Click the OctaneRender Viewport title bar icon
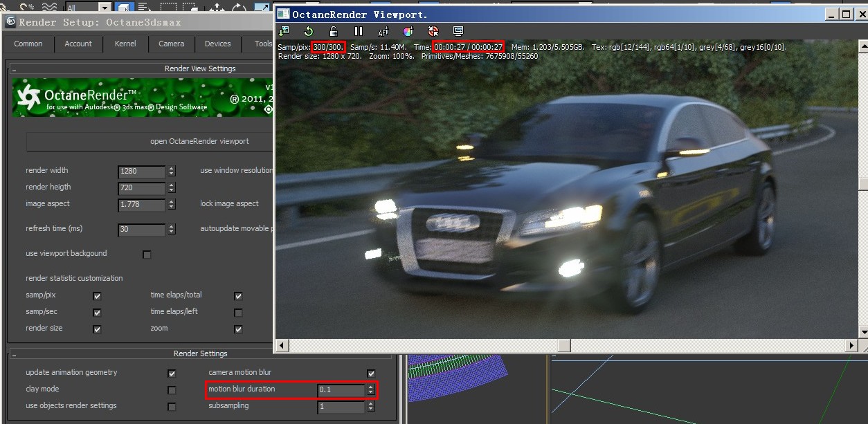The width and height of the screenshot is (868, 424). (x=283, y=14)
